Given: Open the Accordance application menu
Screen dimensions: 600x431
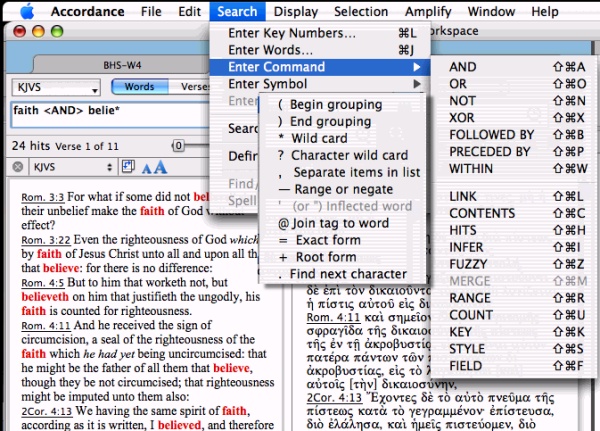Looking at the screenshot, I should [x=88, y=11].
